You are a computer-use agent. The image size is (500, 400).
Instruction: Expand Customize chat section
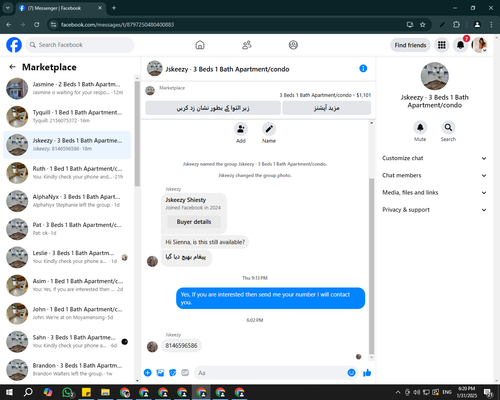coord(434,158)
